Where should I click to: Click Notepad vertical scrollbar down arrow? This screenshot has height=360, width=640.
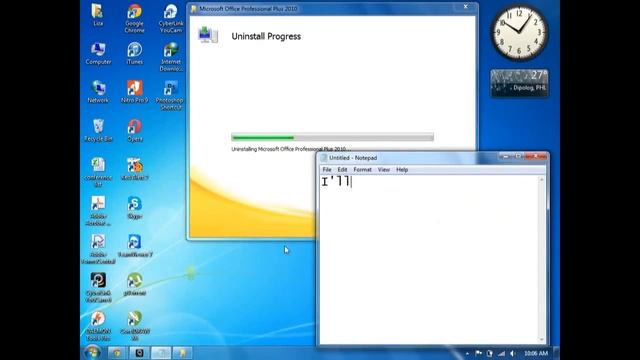tap(542, 340)
